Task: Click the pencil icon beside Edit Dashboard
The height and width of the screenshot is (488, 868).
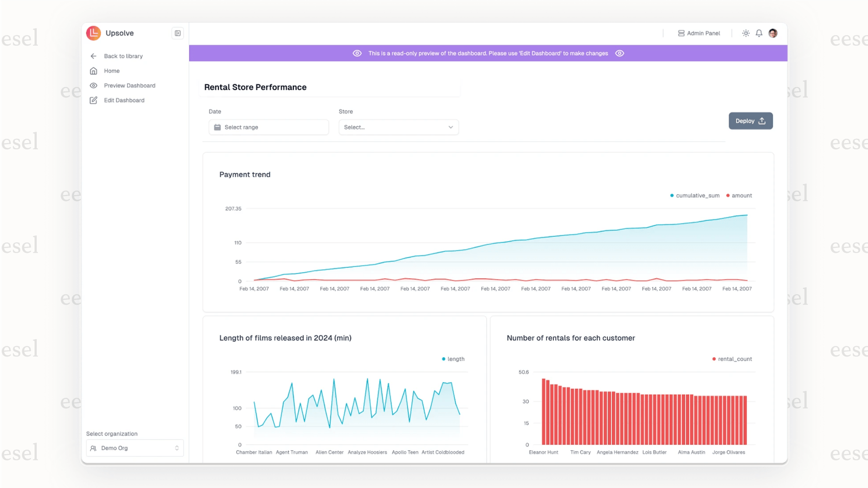Action: point(94,100)
